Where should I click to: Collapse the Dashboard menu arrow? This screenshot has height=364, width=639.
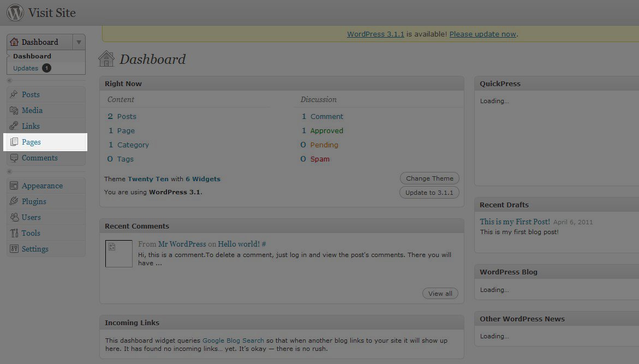pyautogui.click(x=79, y=42)
